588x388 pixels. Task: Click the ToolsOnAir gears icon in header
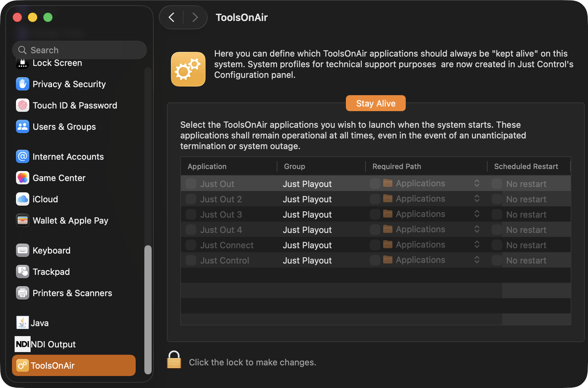point(188,69)
